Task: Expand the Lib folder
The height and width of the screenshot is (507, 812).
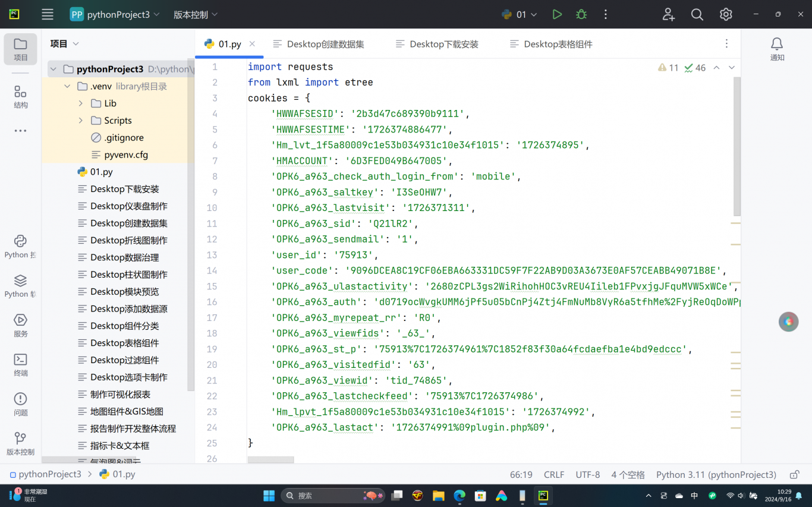Action: pyautogui.click(x=81, y=103)
